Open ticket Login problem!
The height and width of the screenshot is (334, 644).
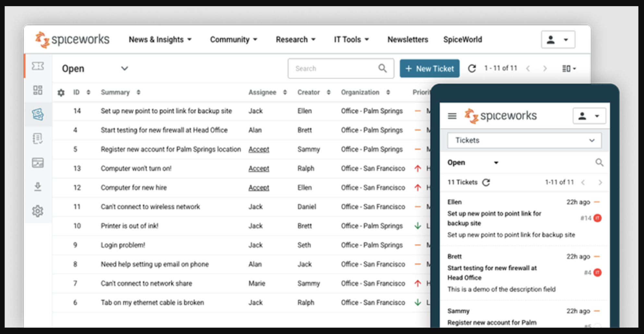pos(123,245)
